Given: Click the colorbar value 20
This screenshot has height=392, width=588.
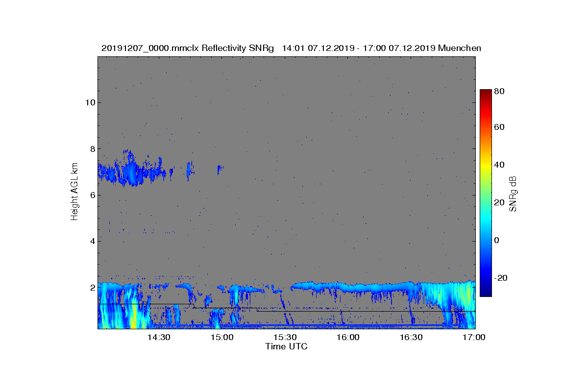Looking at the screenshot, I should [x=500, y=202].
